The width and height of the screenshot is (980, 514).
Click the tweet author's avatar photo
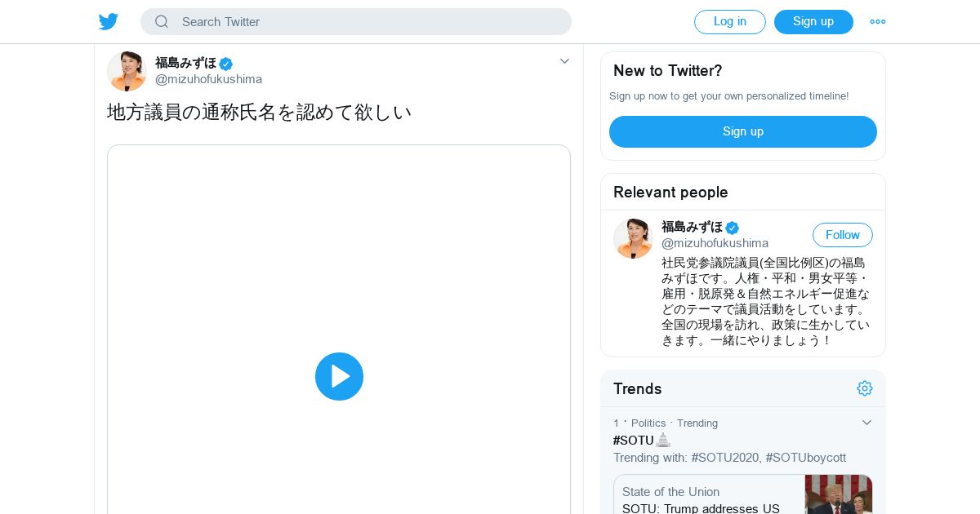(127, 71)
